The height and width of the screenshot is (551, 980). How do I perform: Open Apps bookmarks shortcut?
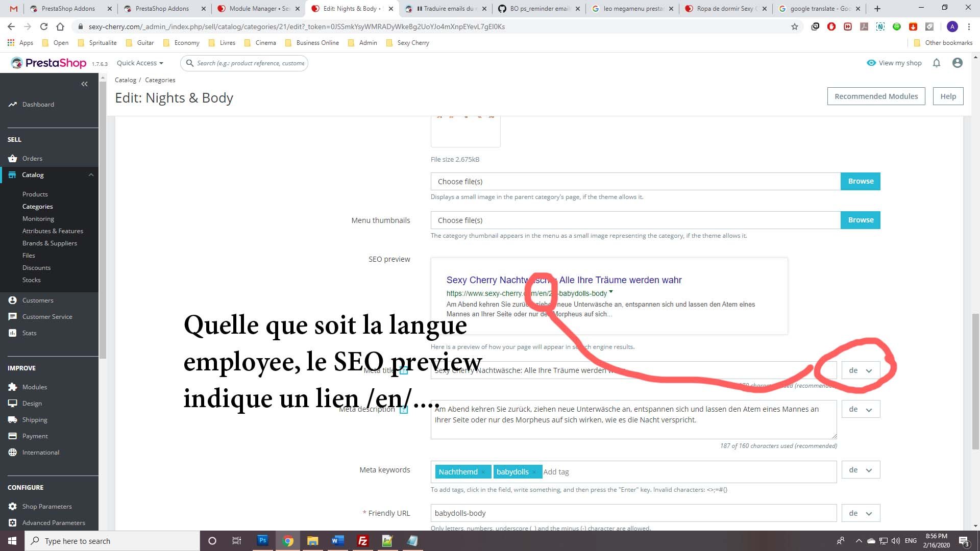20,43
